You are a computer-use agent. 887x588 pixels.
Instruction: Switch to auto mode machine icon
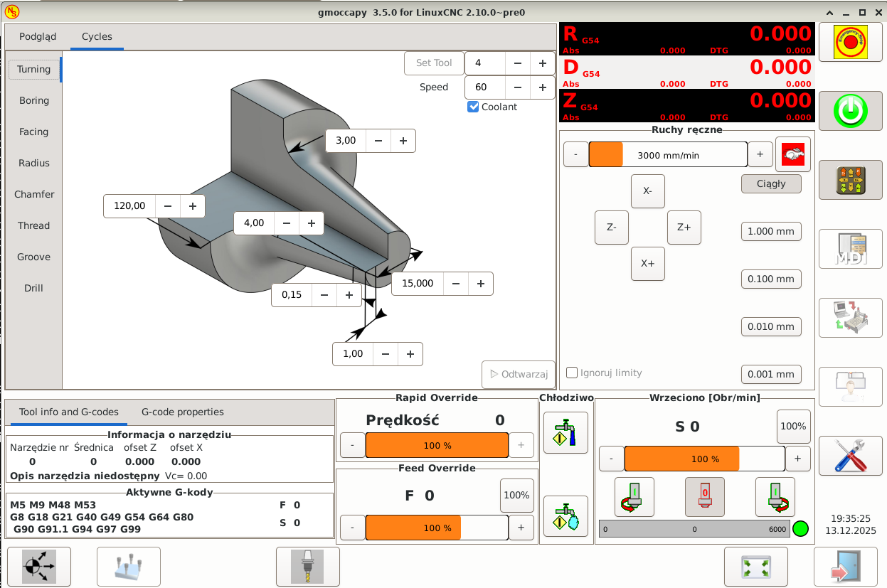850,317
